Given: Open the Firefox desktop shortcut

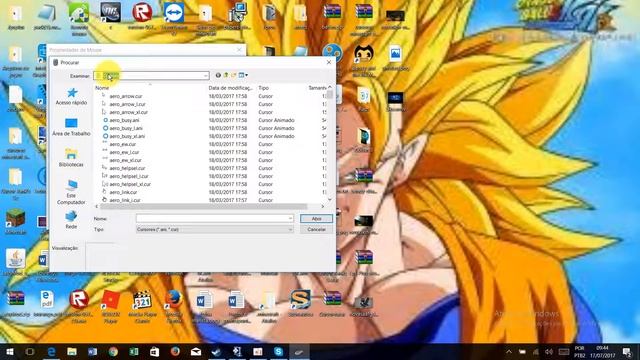Looking at the screenshot, I should coord(174,306).
